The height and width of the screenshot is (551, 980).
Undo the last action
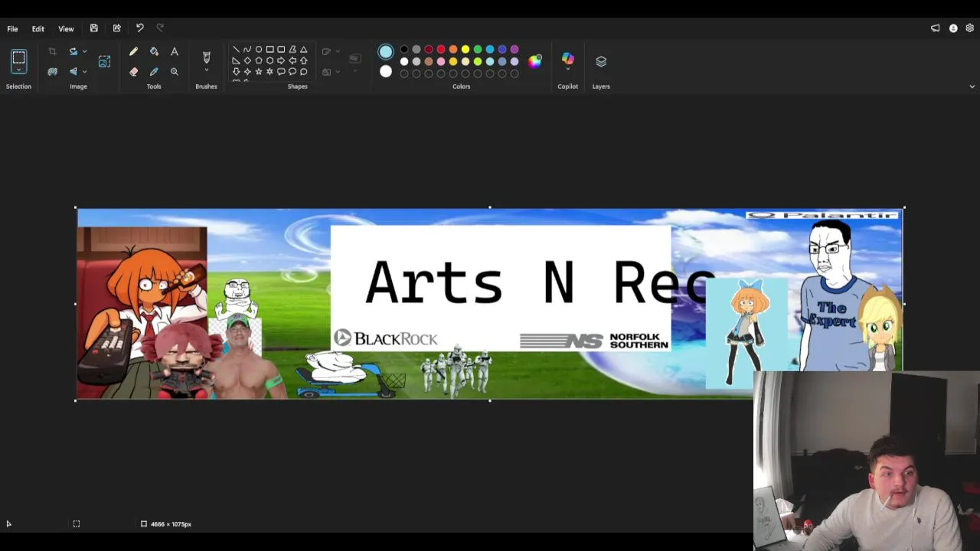[x=139, y=28]
